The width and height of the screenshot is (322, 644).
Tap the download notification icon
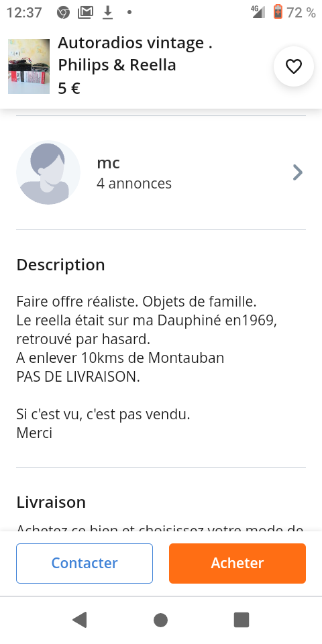(x=107, y=13)
